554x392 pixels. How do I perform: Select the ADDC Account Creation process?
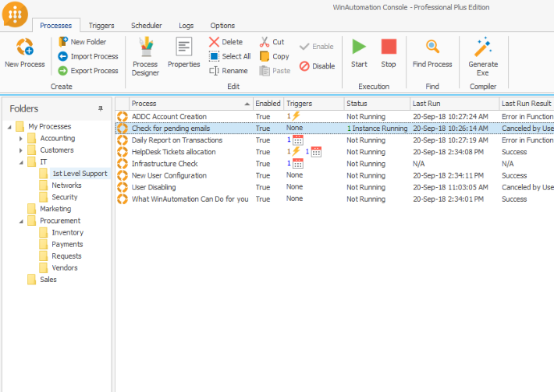[x=169, y=116]
